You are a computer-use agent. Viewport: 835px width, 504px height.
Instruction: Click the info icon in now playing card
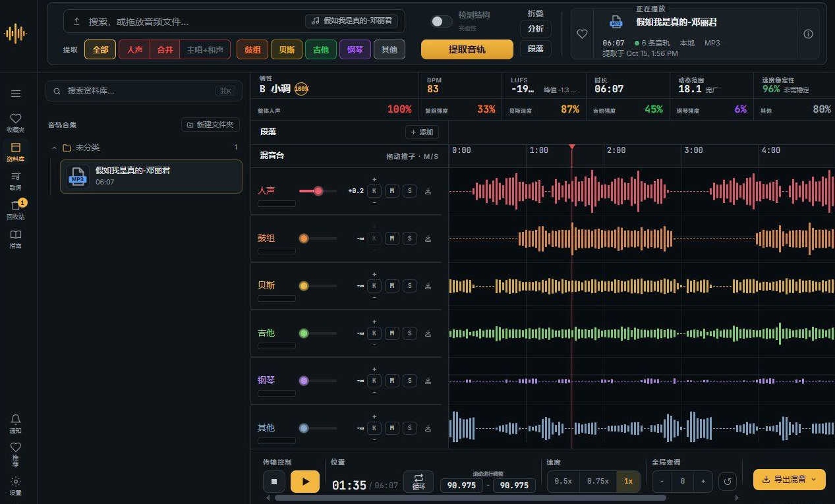(x=808, y=34)
